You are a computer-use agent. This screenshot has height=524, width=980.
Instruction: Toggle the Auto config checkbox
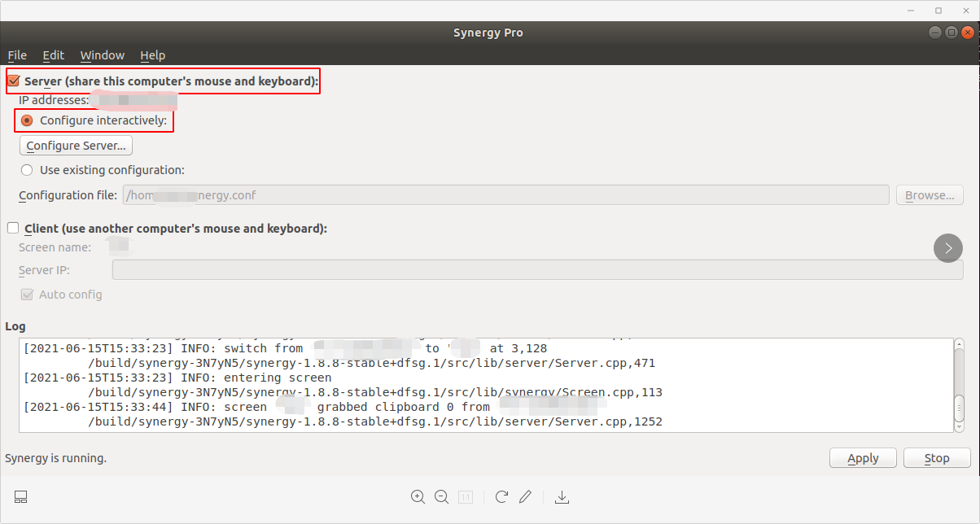pos(27,295)
